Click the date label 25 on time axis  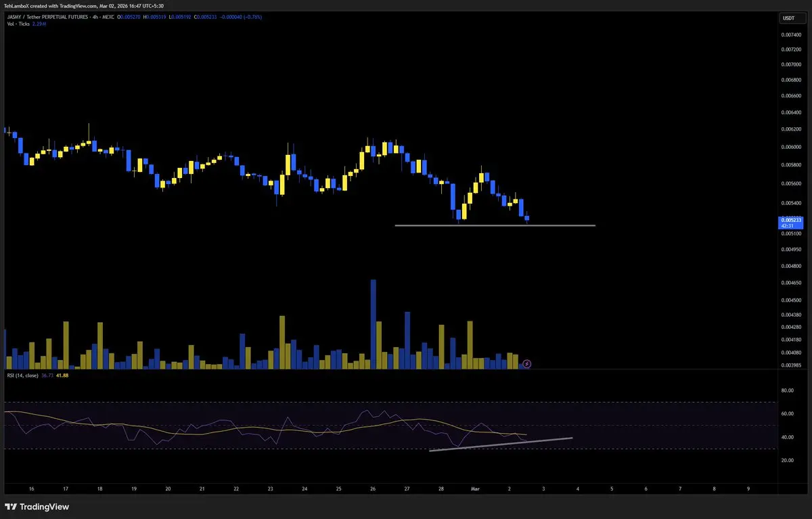[338, 489]
